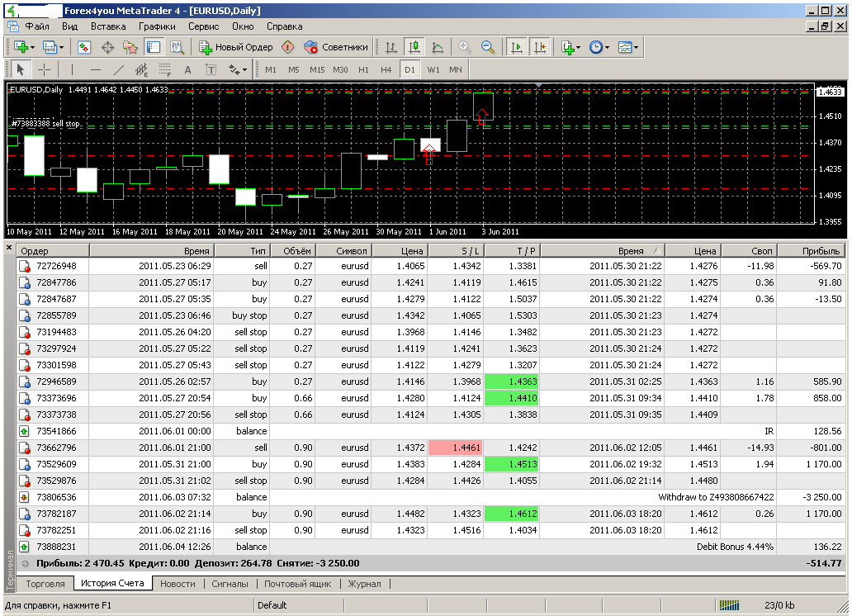Image resolution: width=852 pixels, height=616 pixels.
Task: Click the zoom out magnifier icon
Action: (x=488, y=47)
